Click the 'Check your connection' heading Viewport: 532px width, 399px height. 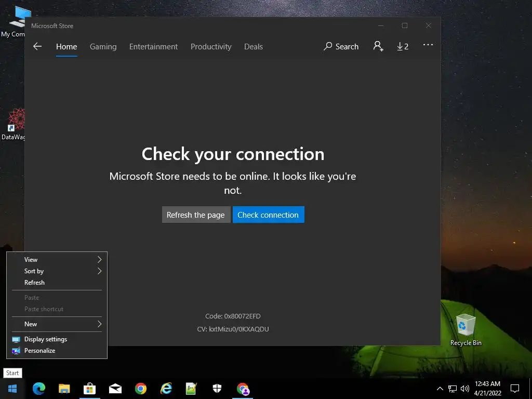point(233,154)
